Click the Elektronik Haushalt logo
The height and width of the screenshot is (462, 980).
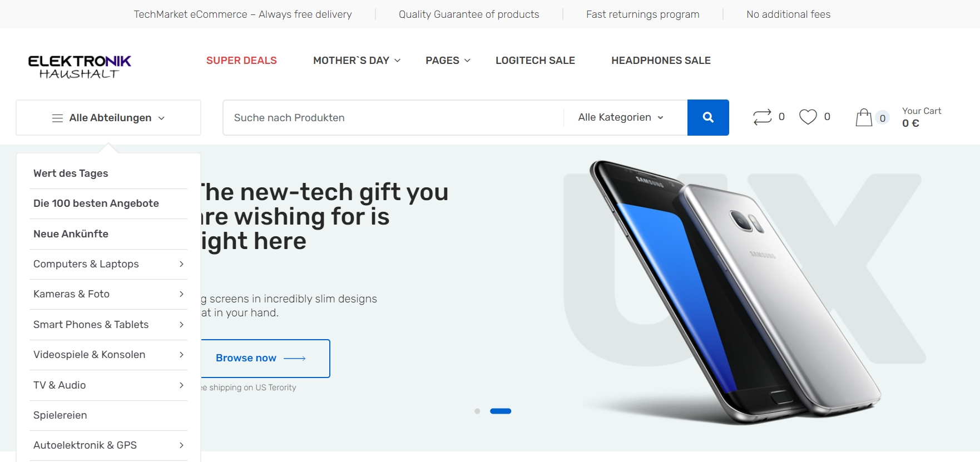click(x=80, y=67)
